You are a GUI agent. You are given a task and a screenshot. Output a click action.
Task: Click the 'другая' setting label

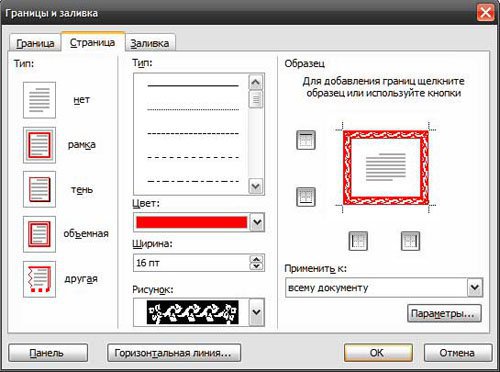(x=81, y=279)
